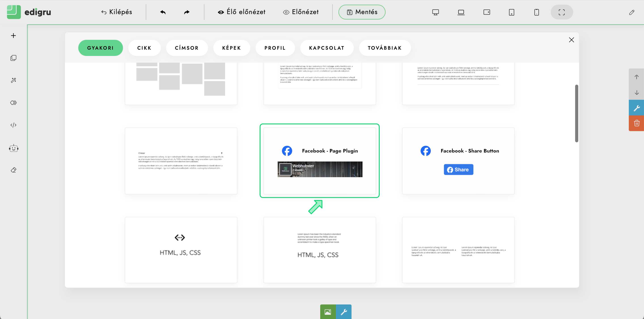The width and height of the screenshot is (644, 319).
Task: Toggle the fullscreen view button
Action: tap(562, 12)
